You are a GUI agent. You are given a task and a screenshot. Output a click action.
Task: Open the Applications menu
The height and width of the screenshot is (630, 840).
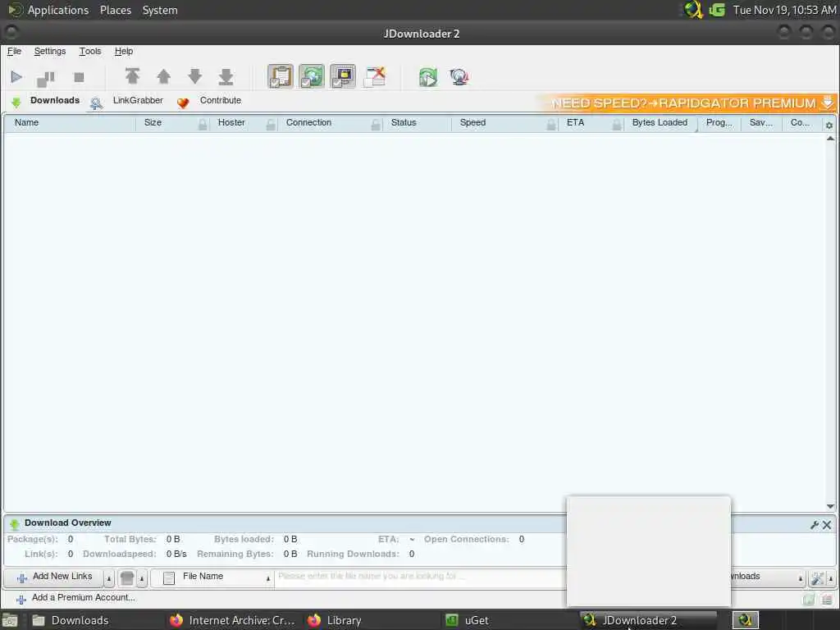[58, 10]
